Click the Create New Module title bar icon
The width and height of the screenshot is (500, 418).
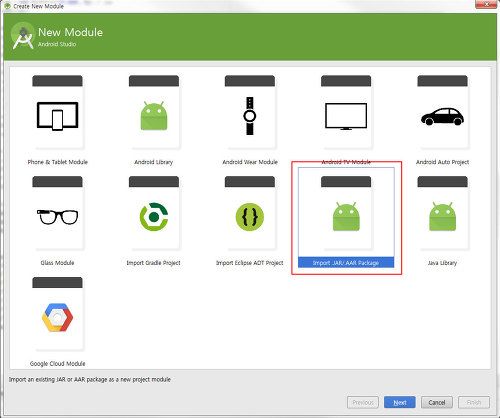[7, 6]
